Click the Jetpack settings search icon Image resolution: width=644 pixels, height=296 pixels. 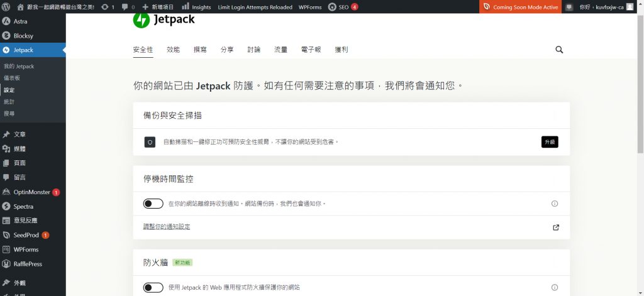pyautogui.click(x=559, y=50)
